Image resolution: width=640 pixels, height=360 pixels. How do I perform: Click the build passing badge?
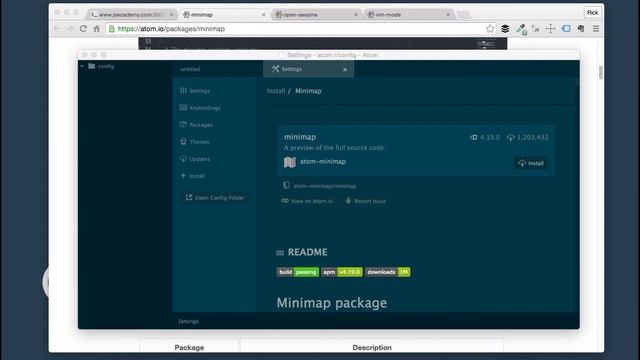tap(298, 272)
